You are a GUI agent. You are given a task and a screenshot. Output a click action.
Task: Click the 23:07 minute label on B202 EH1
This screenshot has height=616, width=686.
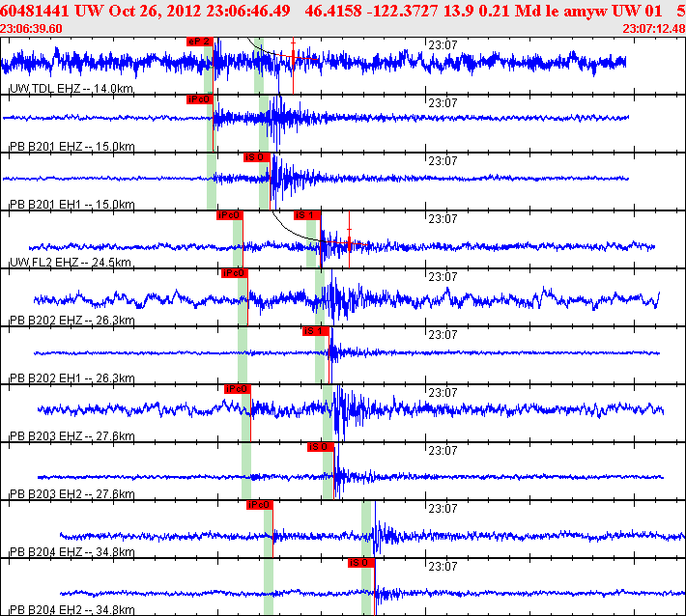[443, 335]
